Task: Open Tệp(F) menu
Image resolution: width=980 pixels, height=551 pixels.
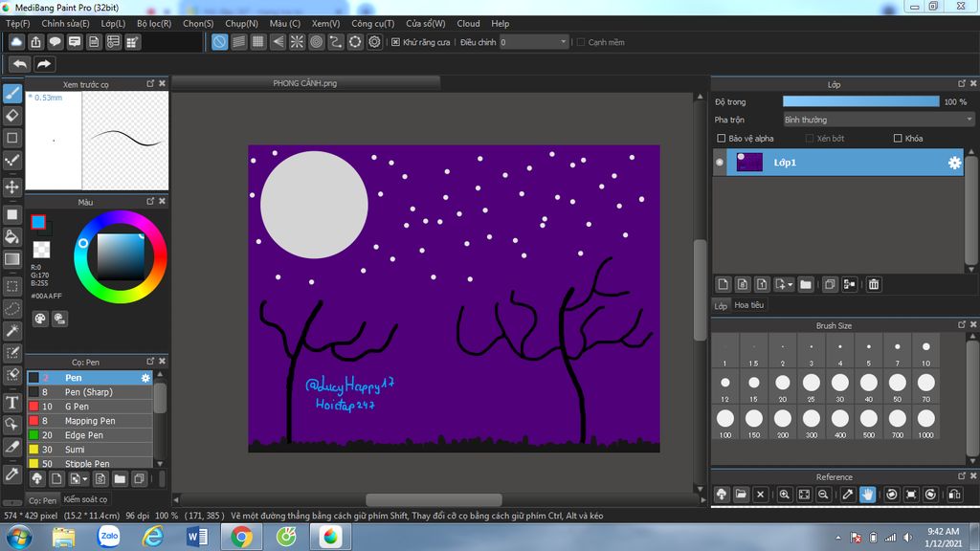Action: [17, 23]
